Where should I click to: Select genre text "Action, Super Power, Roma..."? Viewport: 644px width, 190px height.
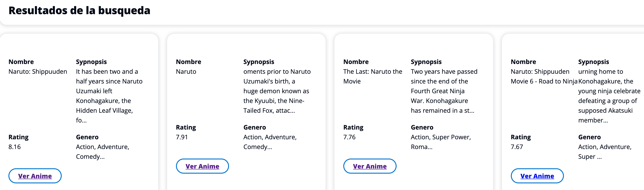[441, 142]
